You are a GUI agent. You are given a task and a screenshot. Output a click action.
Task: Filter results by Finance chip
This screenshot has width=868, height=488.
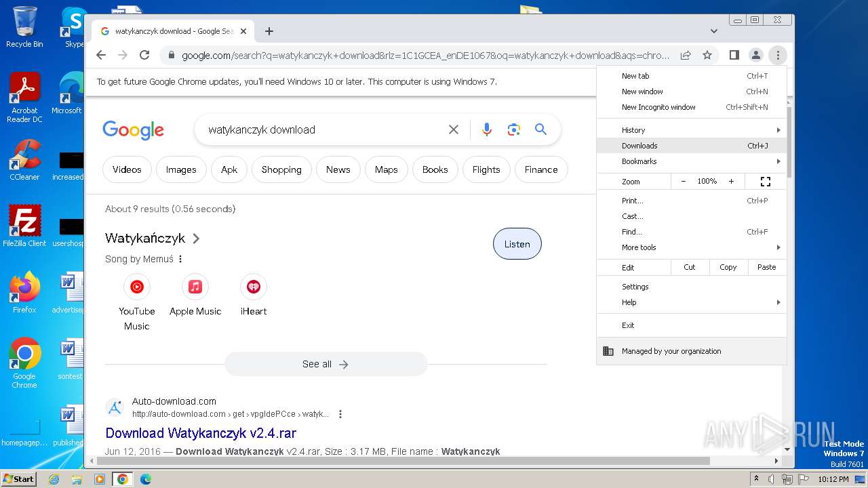(541, 169)
